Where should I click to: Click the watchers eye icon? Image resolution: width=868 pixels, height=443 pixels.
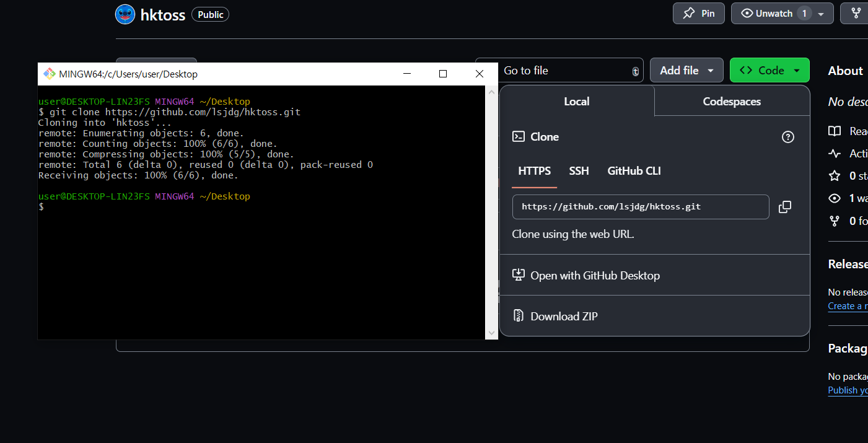835,198
